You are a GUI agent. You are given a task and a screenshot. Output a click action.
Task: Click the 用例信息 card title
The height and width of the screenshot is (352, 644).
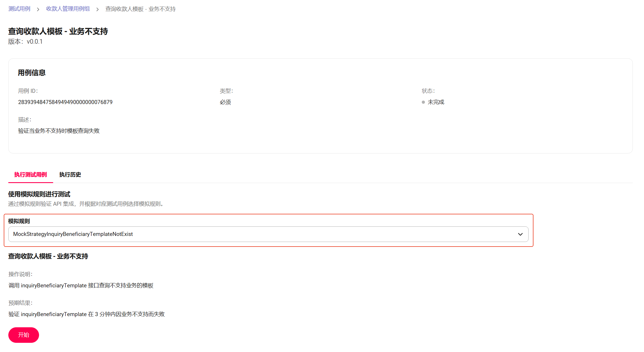click(x=32, y=73)
